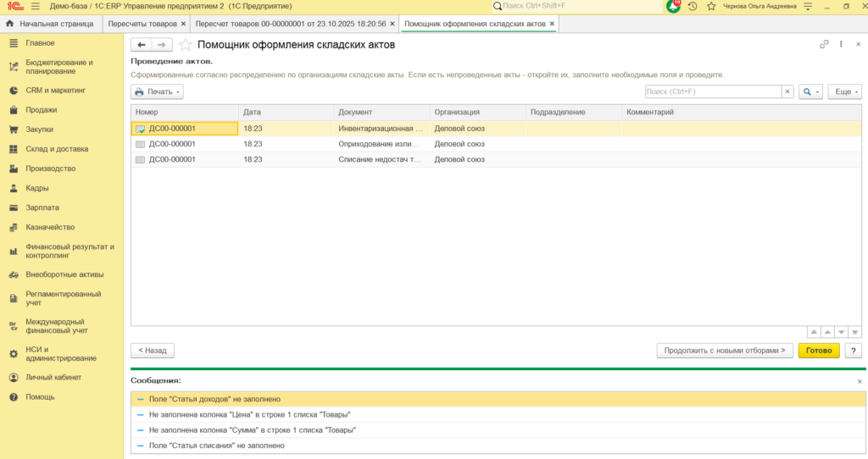Open the history clock icon

coord(693,6)
